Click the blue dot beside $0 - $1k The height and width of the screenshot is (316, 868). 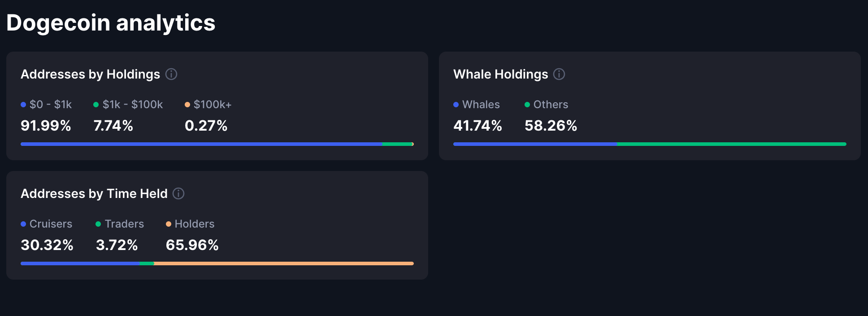pyautogui.click(x=23, y=105)
